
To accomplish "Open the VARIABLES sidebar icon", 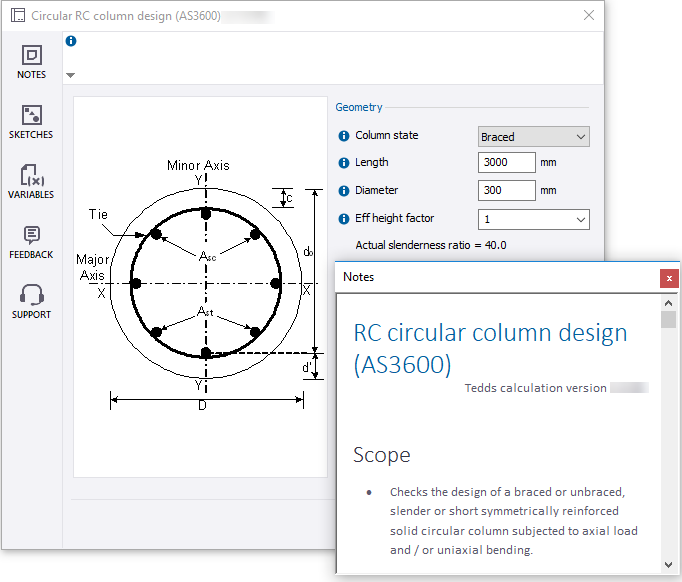I will pos(31,181).
